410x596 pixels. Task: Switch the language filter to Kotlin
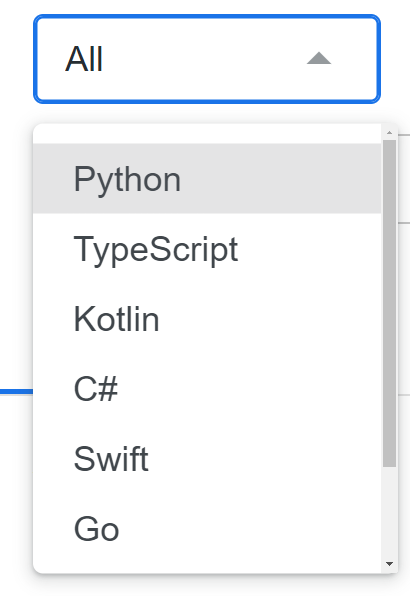point(207,319)
